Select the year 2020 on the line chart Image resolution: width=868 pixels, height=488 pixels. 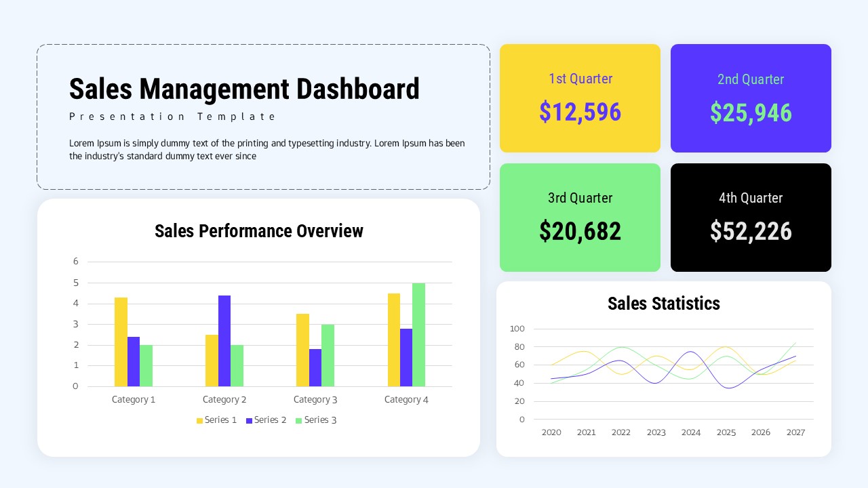(x=551, y=432)
